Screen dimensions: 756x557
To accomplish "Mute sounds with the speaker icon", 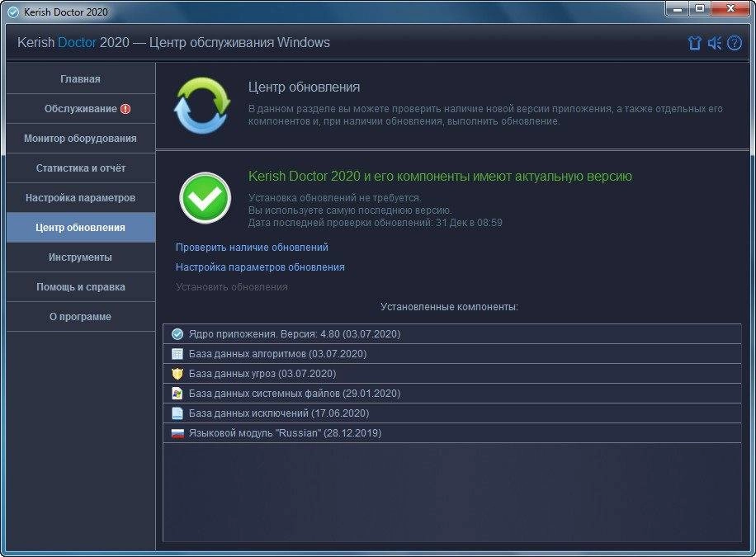I will (715, 43).
